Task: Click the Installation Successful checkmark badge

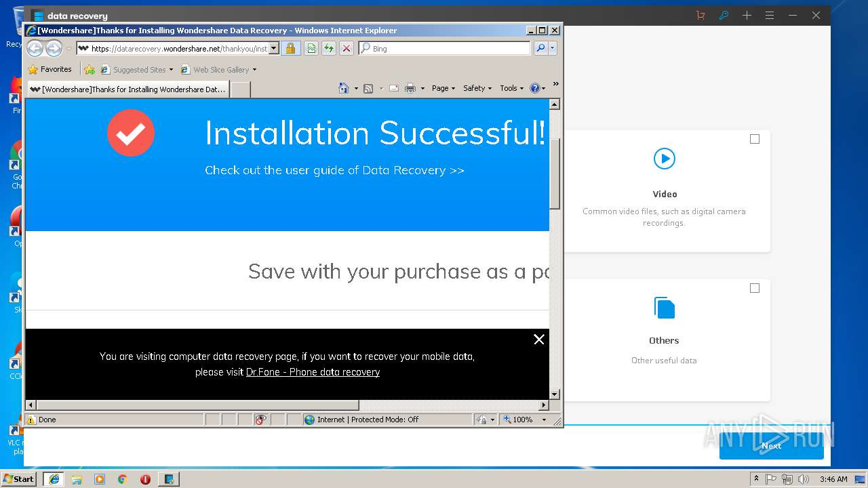Action: coord(131,133)
